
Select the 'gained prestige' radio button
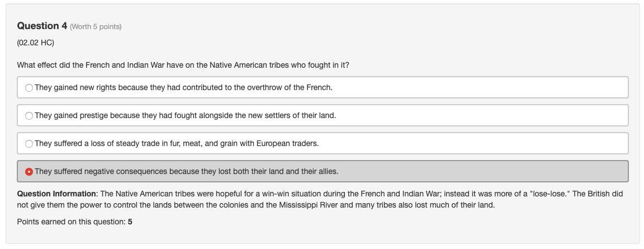tap(29, 116)
